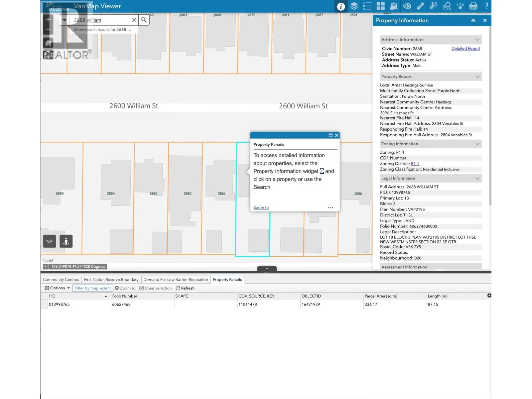Open the Layer List widget
Screen dimensions: 532x399
354,6
